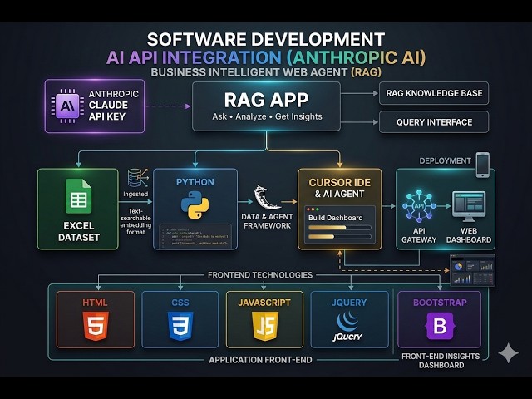This screenshot has width=532, height=399.
Task: Click the Anthropic chip logo icon
Action: point(67,106)
